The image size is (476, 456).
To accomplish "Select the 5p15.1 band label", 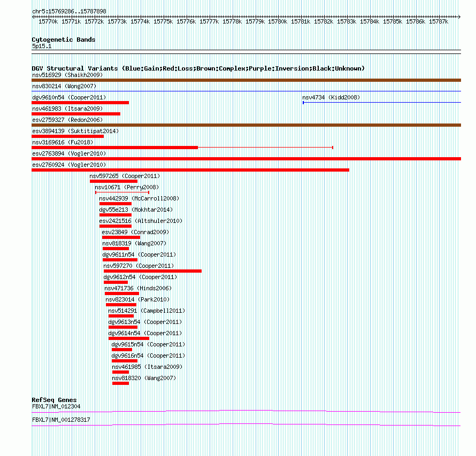I will pos(42,46).
